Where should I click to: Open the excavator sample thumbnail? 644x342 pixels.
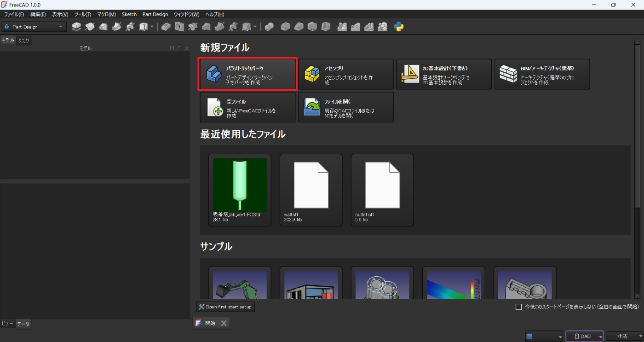240,284
